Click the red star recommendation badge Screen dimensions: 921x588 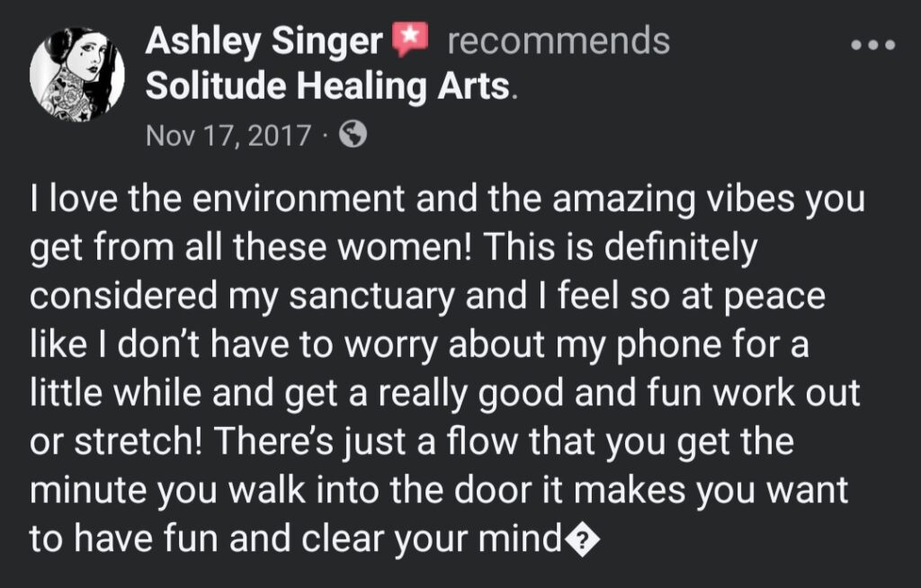(410, 39)
